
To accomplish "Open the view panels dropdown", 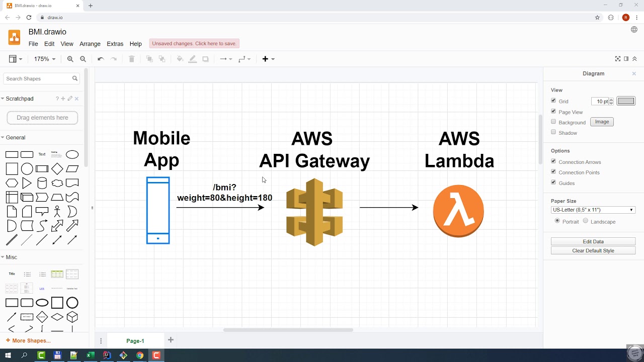I will click(16, 59).
